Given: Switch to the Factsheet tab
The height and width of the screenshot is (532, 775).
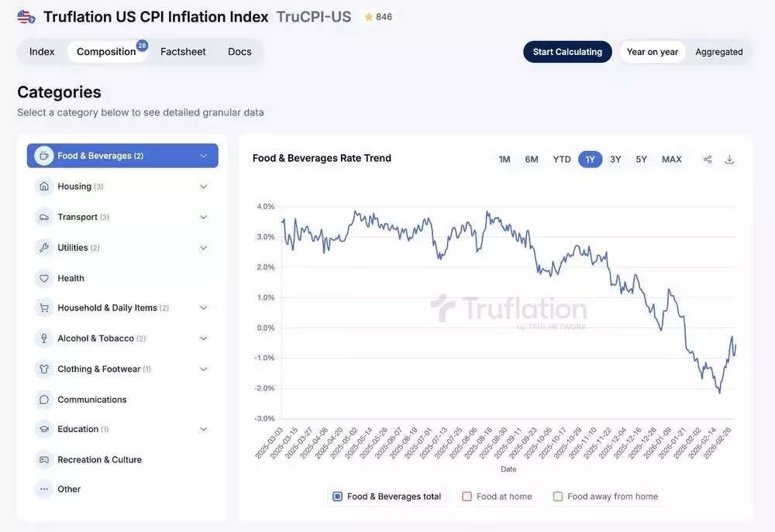Looking at the screenshot, I should [x=183, y=51].
